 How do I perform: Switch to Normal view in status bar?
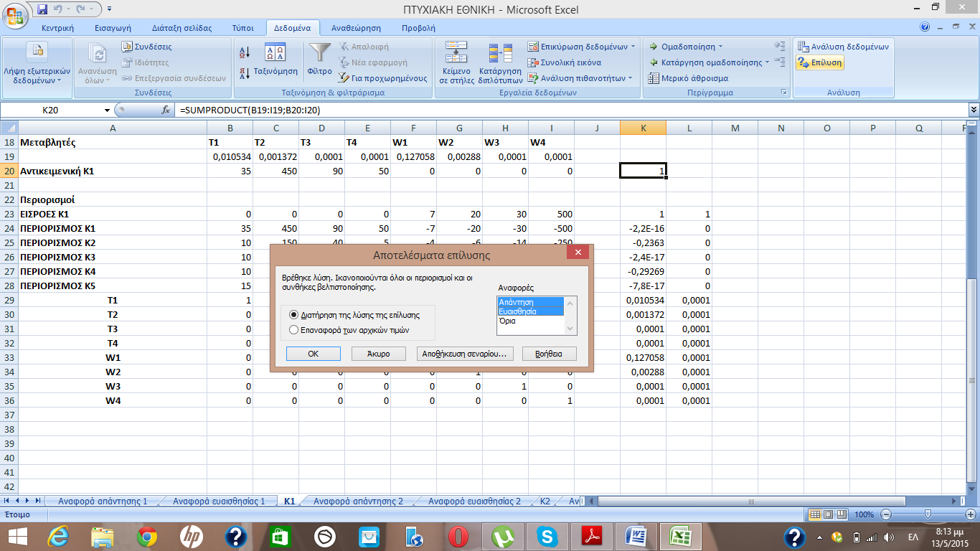click(814, 514)
